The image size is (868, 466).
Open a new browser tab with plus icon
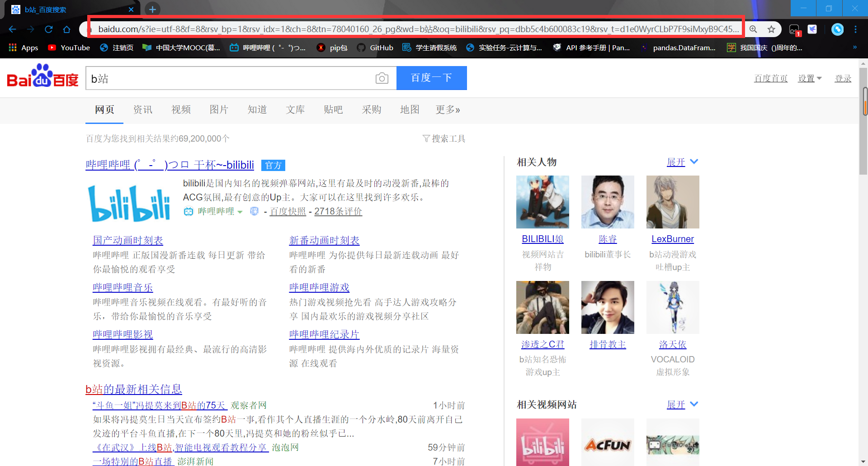(x=152, y=9)
